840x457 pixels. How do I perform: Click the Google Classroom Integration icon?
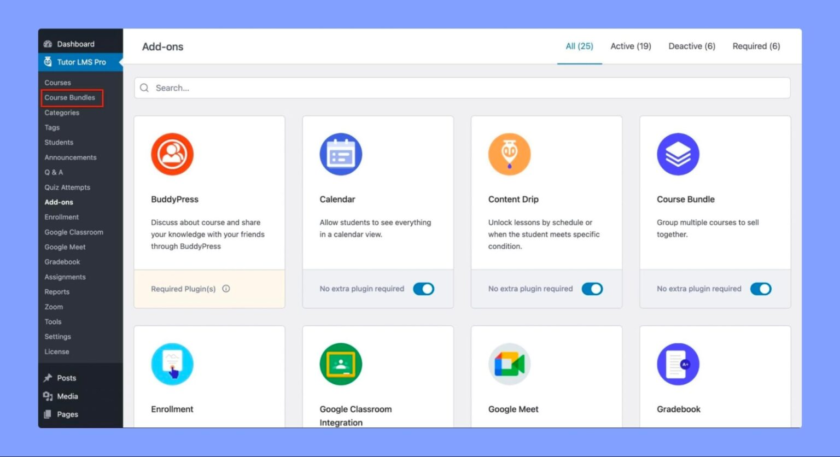pyautogui.click(x=340, y=364)
